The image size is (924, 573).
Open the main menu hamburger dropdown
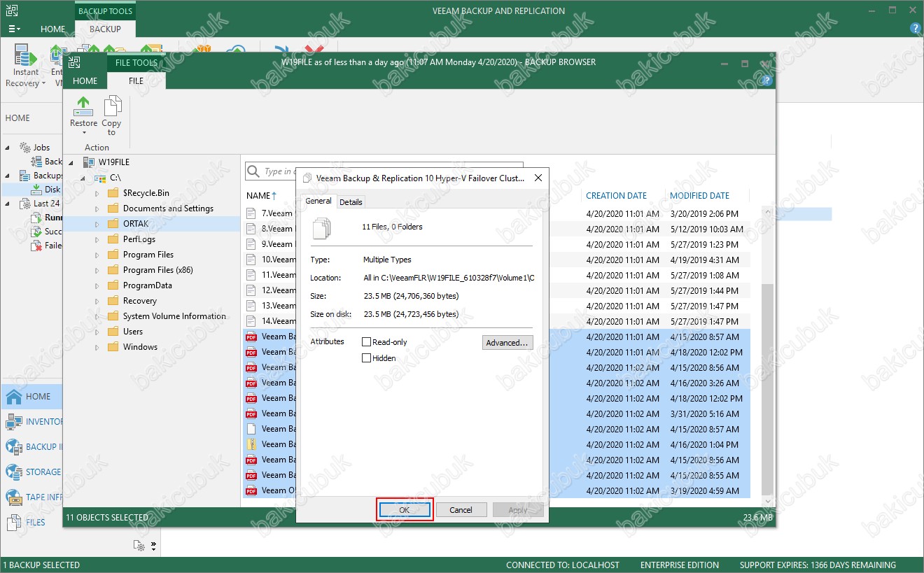pyautogui.click(x=14, y=29)
